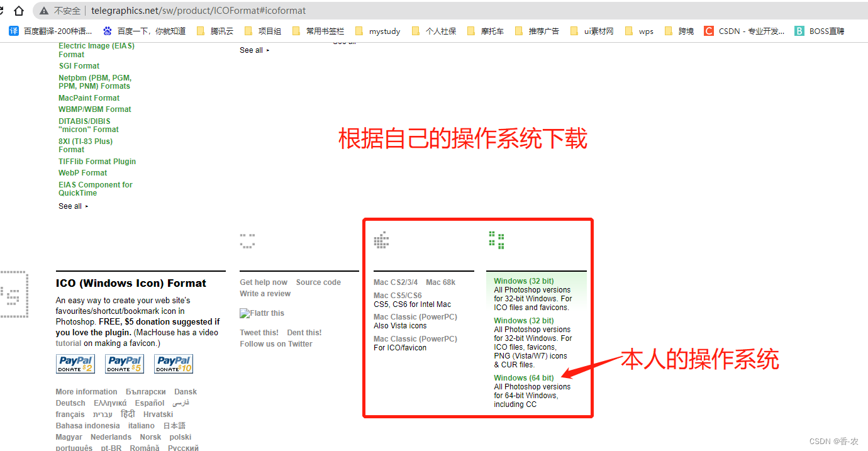Screen dimensions: 868x451
Task: Switch language to Deutsch
Action: point(70,403)
